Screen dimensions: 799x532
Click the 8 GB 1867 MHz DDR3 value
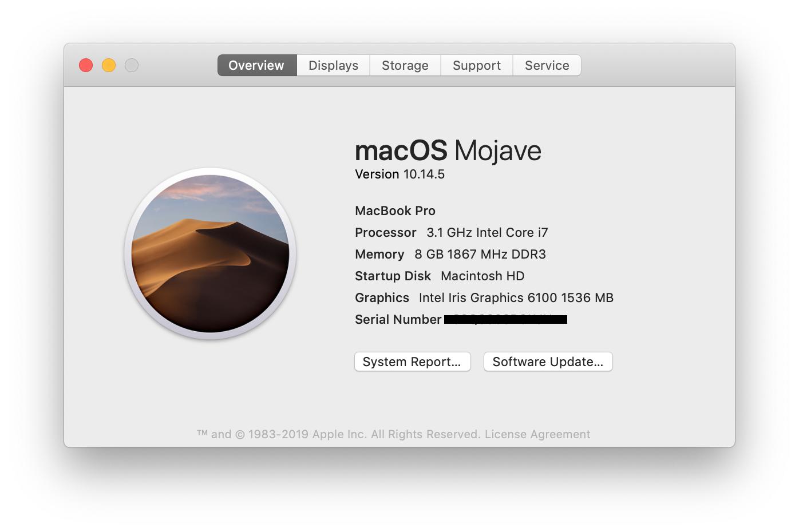tap(480, 254)
